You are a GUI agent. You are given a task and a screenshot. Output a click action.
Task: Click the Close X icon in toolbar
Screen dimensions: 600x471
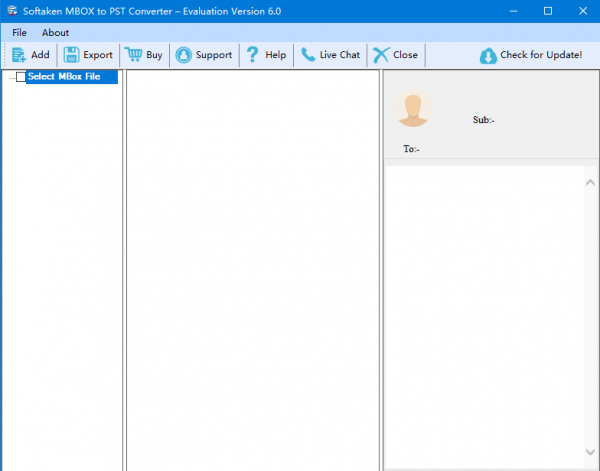pos(381,55)
